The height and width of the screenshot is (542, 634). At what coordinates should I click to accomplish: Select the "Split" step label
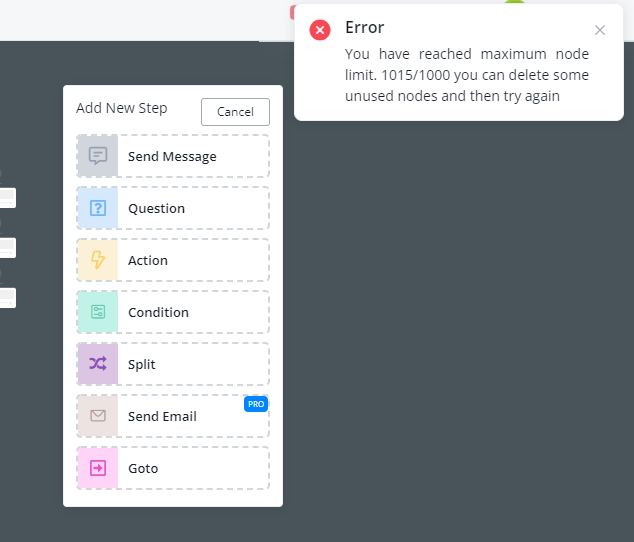[142, 365]
